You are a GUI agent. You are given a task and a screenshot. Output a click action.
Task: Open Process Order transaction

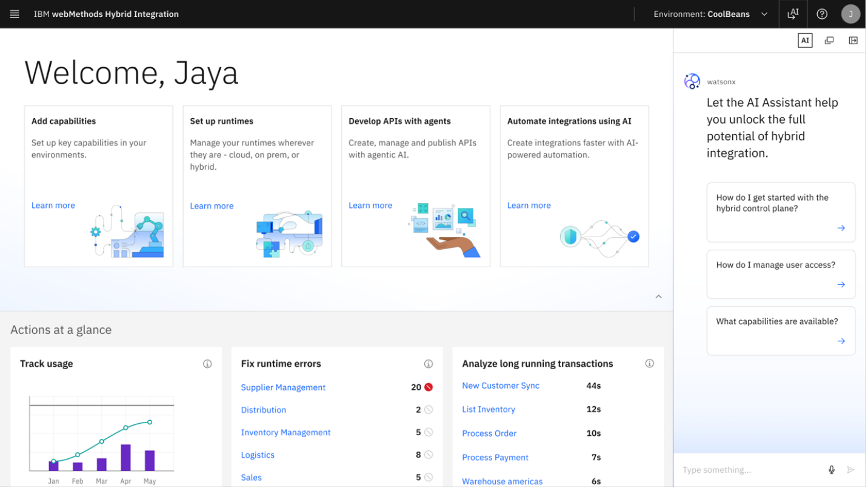489,434
